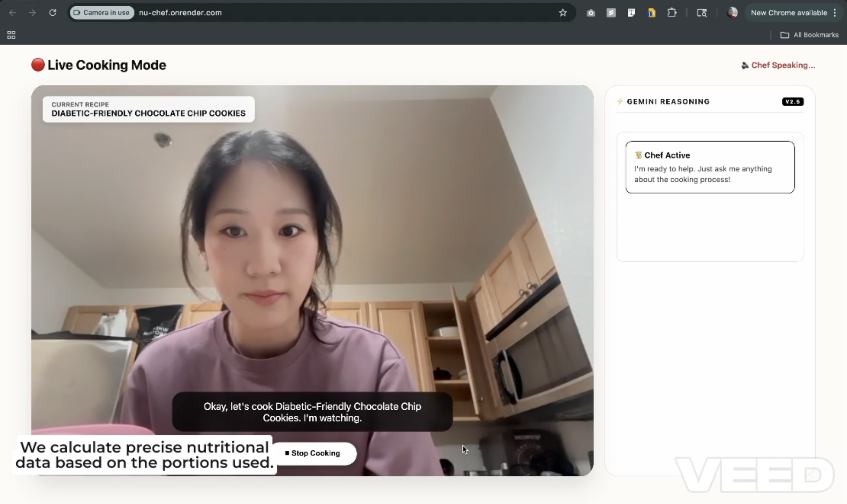Open the tab search icon in toolbar
Viewport: 847px width, 504px height.
pyautogui.click(x=702, y=13)
